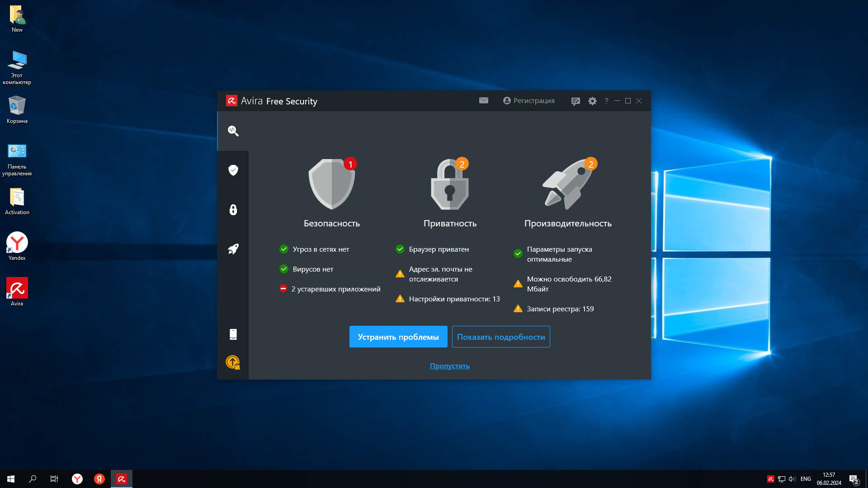
Task: Open the mail envelope icon
Action: click(x=484, y=101)
